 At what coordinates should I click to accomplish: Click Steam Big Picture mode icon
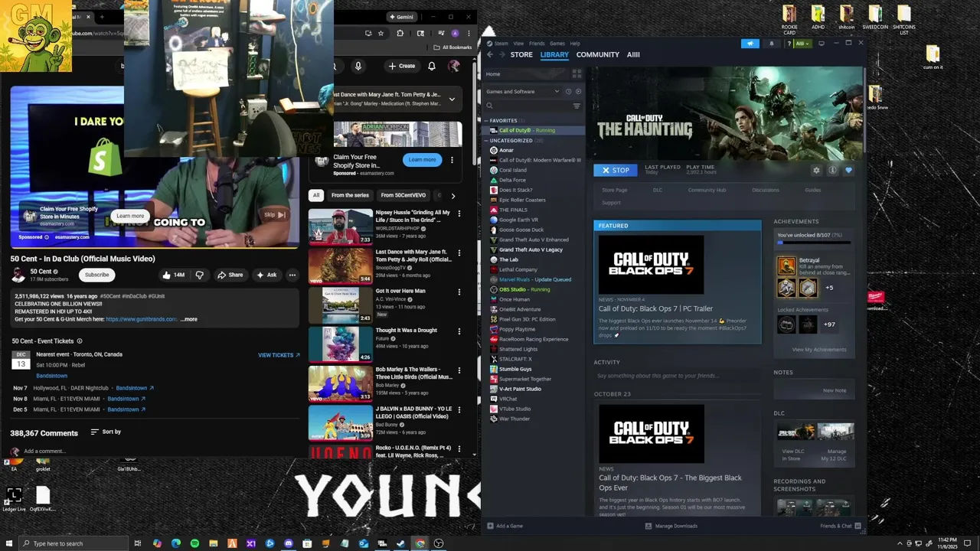coord(822,44)
